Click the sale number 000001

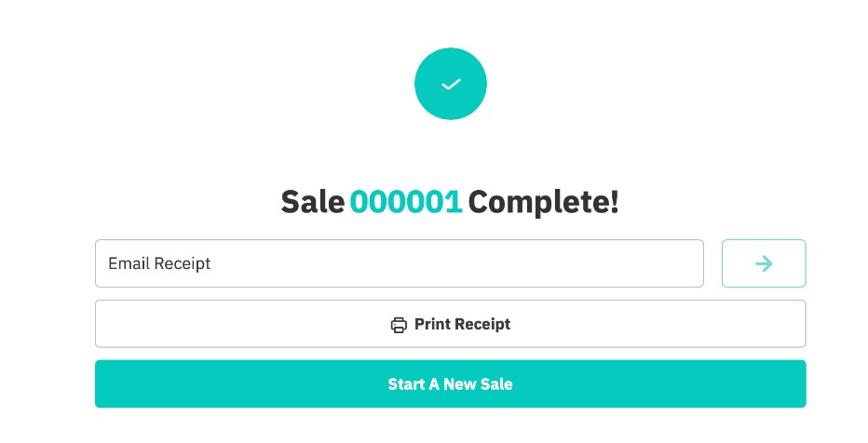pyautogui.click(x=406, y=201)
